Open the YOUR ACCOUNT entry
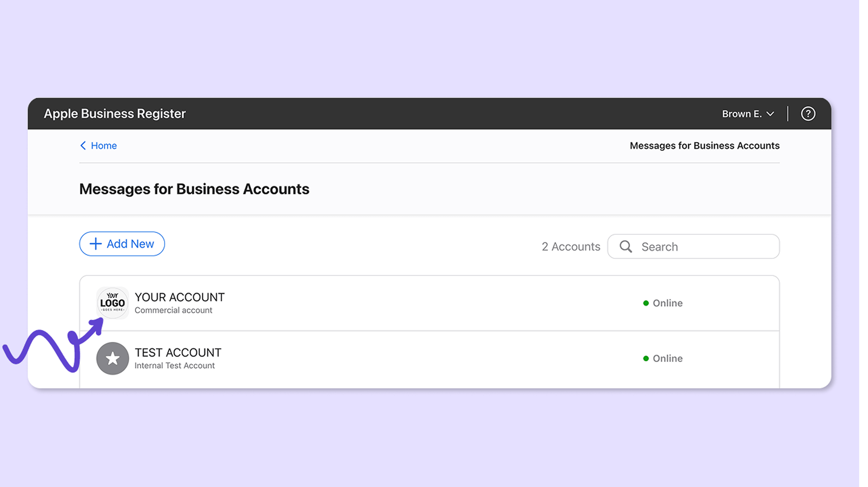The image size is (868, 487). (179, 297)
